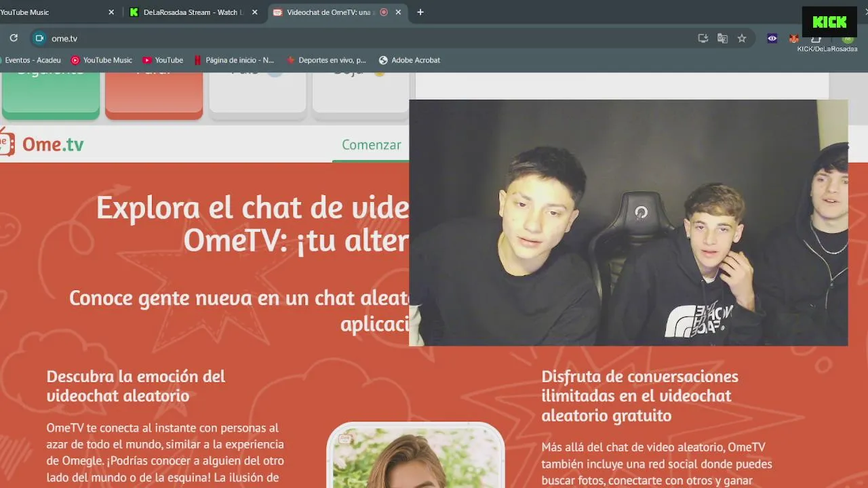Open the YouTube Music bookmark

point(102,60)
